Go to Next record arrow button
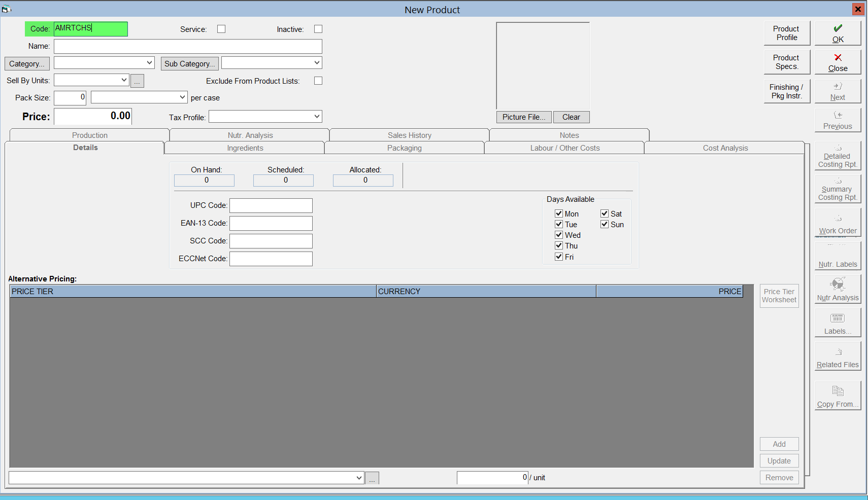The image size is (868, 500). click(838, 91)
